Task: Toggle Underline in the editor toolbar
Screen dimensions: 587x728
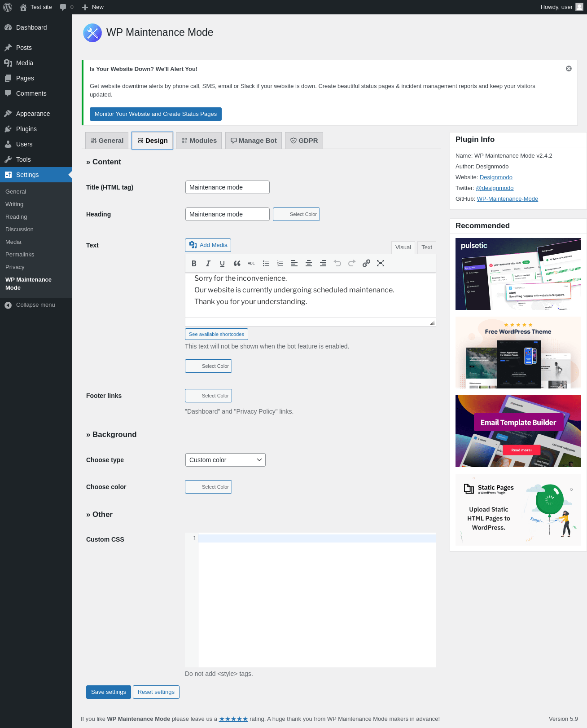Action: pos(223,263)
